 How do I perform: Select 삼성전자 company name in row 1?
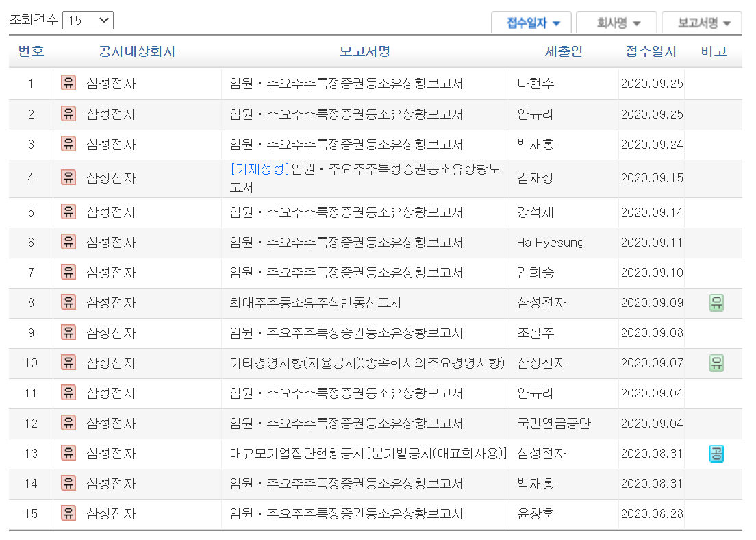click(x=112, y=84)
